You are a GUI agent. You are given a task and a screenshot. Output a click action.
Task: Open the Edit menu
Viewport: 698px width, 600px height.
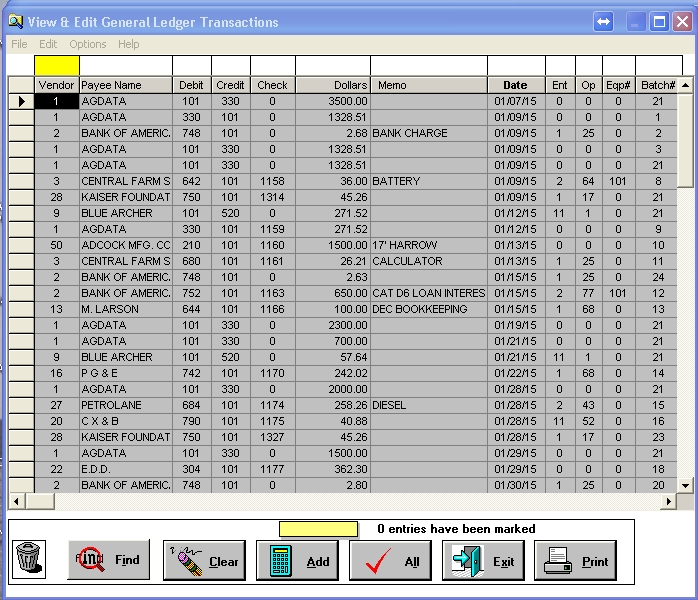point(48,44)
